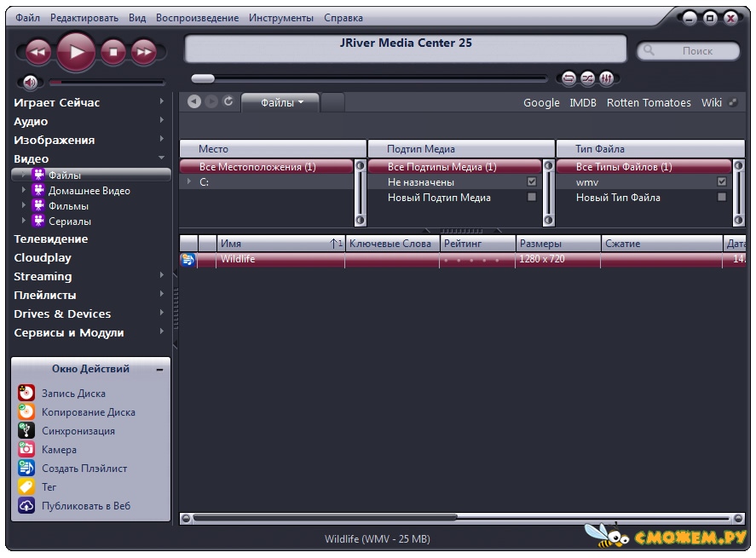Click the Сериалы camera icon
This screenshot has height=558, width=756.
coord(38,221)
